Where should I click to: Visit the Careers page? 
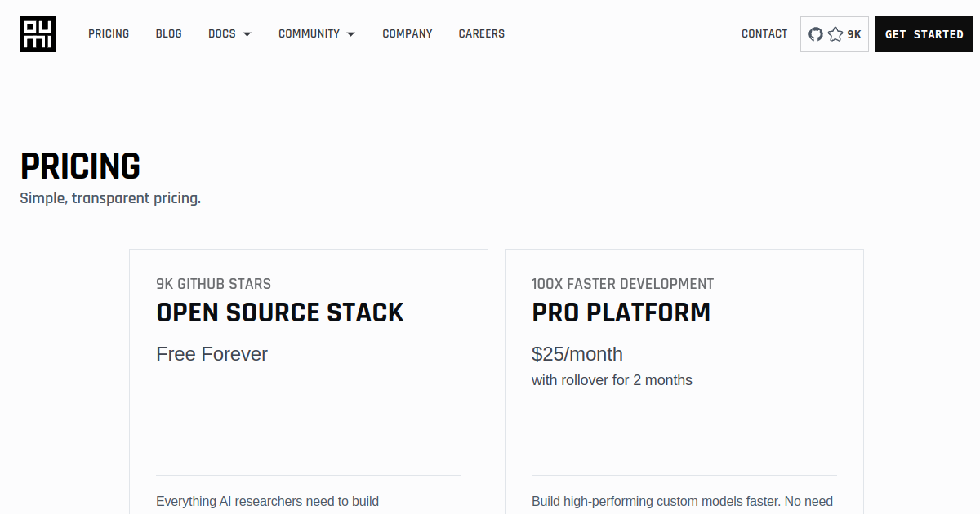coord(482,34)
